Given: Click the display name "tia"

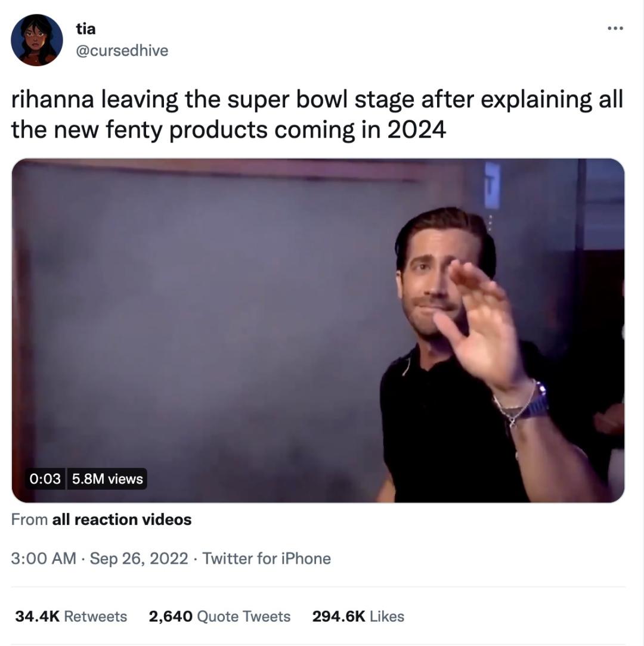Looking at the screenshot, I should pos(86,28).
